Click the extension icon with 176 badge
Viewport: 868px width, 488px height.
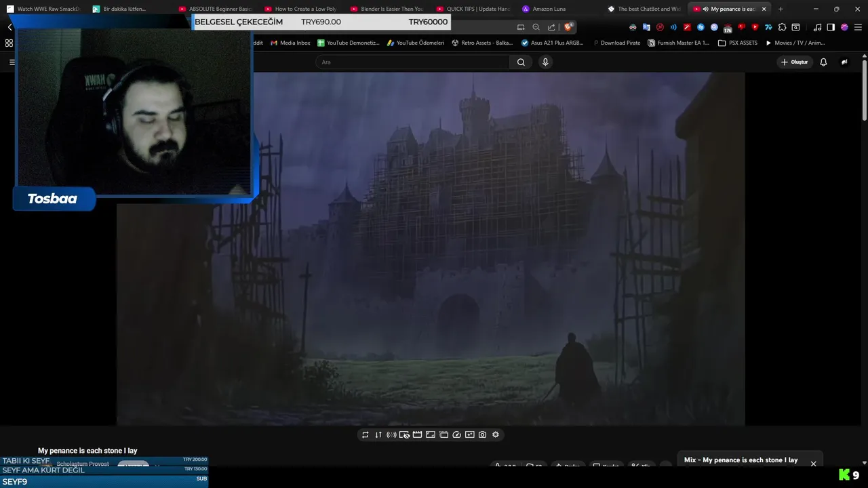coord(728,27)
